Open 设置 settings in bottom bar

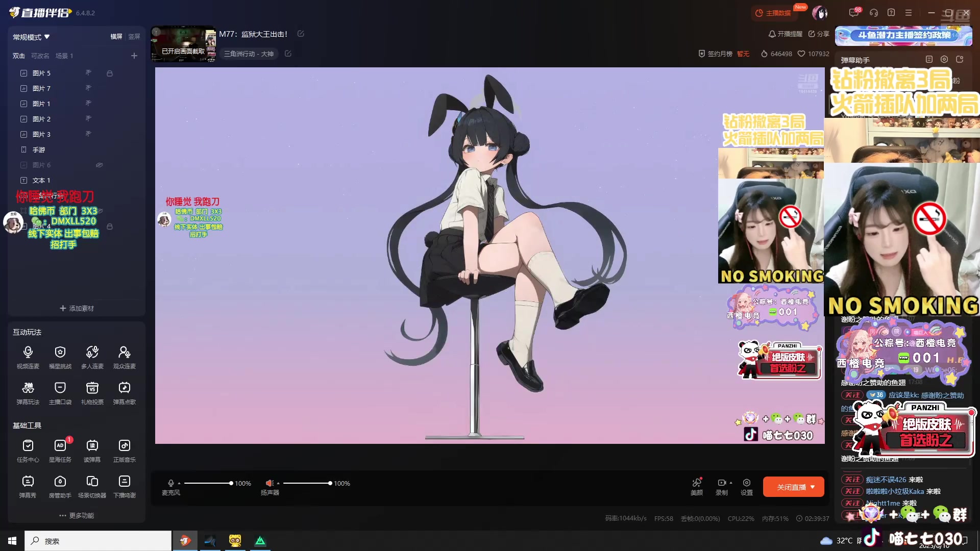coord(747,487)
